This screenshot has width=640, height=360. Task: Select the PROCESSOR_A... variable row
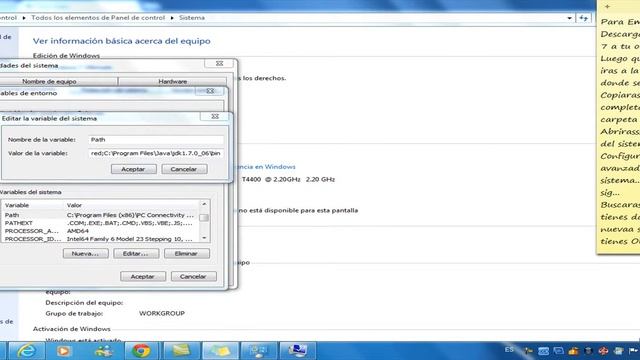[100, 231]
